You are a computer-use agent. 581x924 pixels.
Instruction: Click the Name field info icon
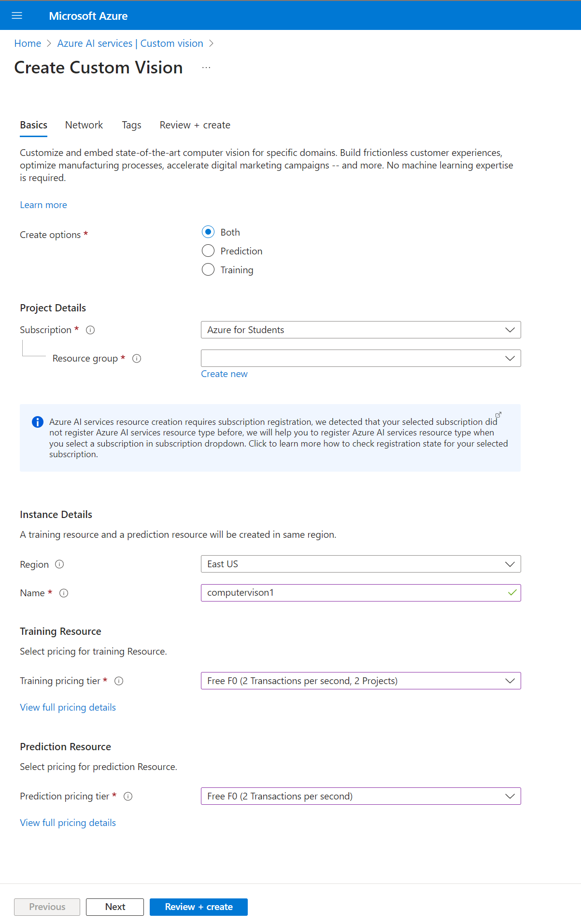tap(64, 593)
